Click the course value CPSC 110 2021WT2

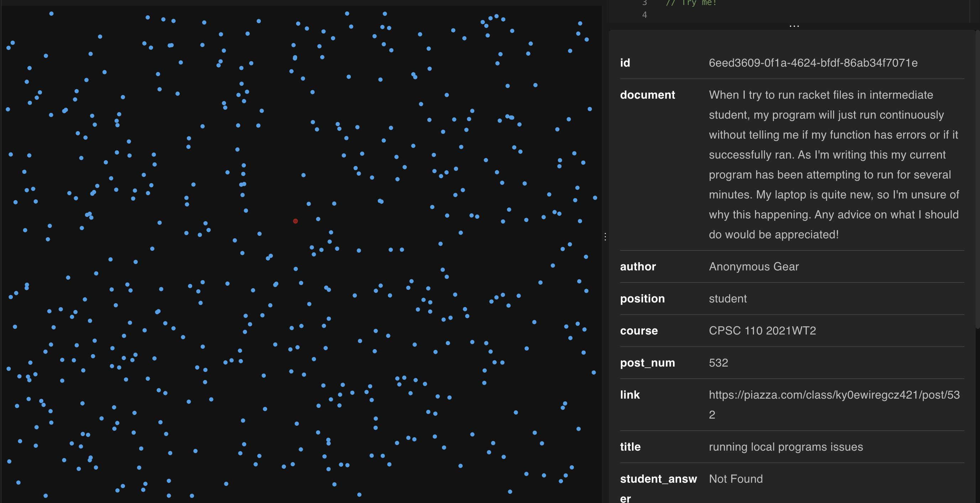tap(762, 331)
